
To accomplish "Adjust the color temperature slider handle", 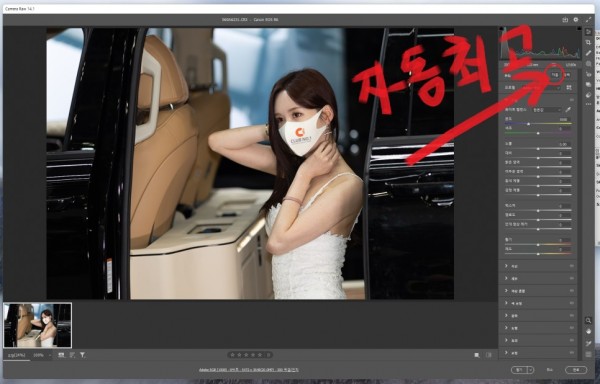I will click(528, 124).
